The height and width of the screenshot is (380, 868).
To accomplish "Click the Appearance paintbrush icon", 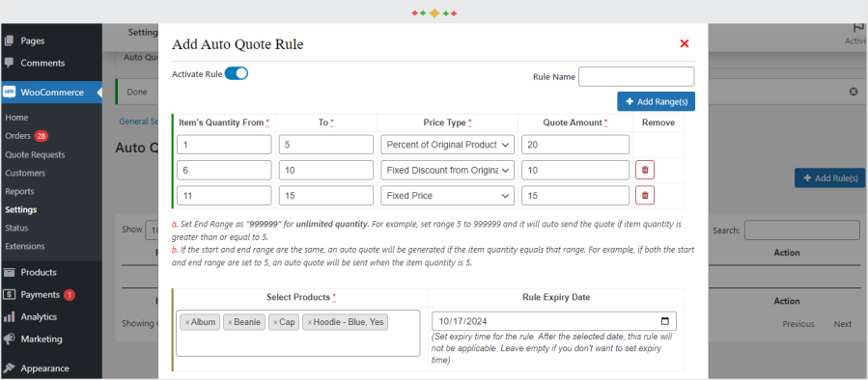I will [x=9, y=368].
